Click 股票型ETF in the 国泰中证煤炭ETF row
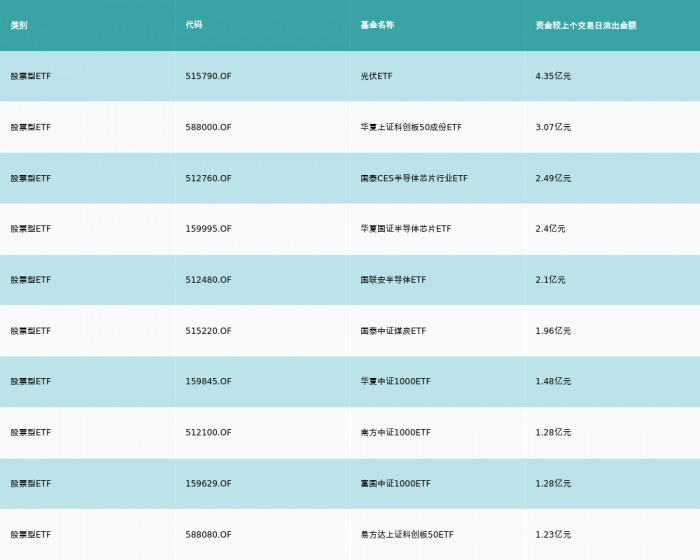Viewport: 700px width, 560px height. (31, 331)
